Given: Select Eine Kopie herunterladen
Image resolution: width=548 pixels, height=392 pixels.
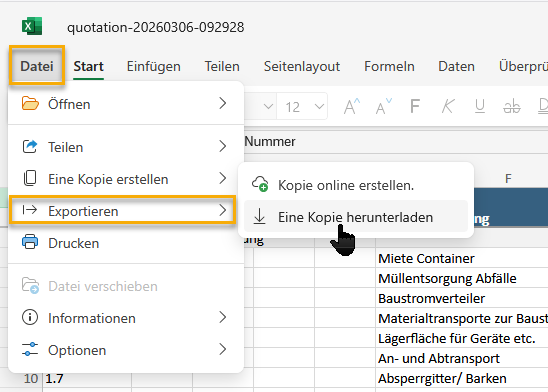Looking at the screenshot, I should [x=356, y=217].
